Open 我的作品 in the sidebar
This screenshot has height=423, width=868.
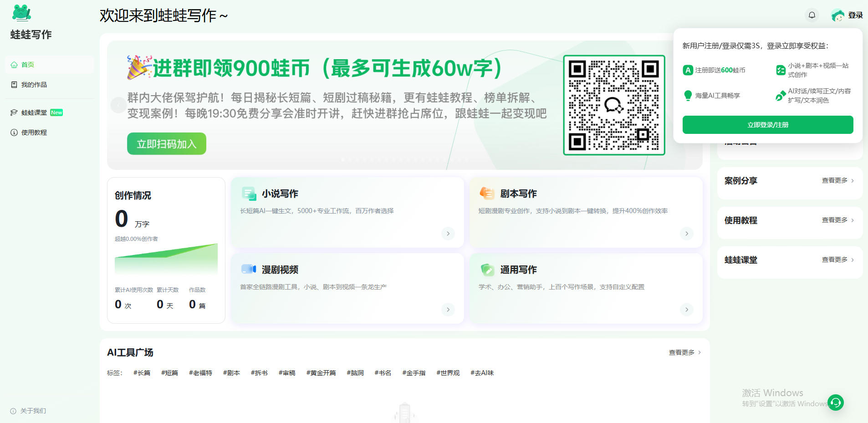(x=49, y=85)
